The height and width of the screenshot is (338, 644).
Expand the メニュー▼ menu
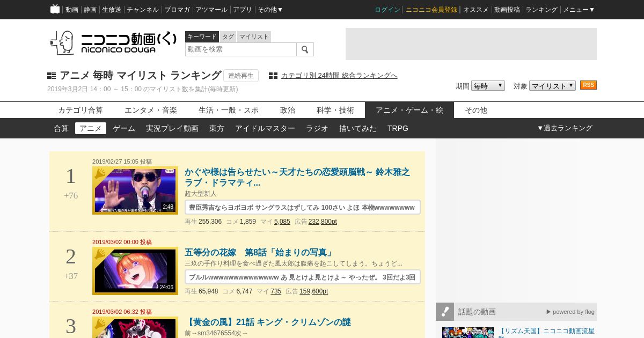click(x=579, y=10)
